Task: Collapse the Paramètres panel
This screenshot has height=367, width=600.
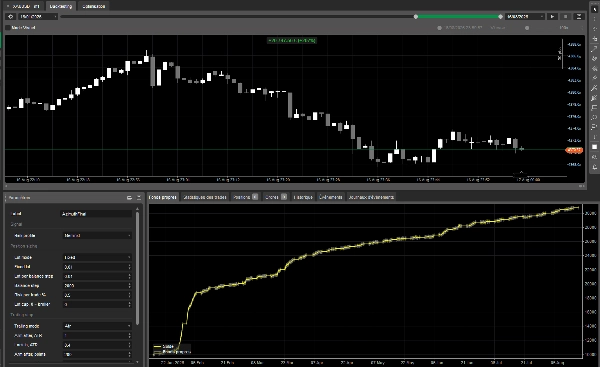Action: click(x=139, y=197)
